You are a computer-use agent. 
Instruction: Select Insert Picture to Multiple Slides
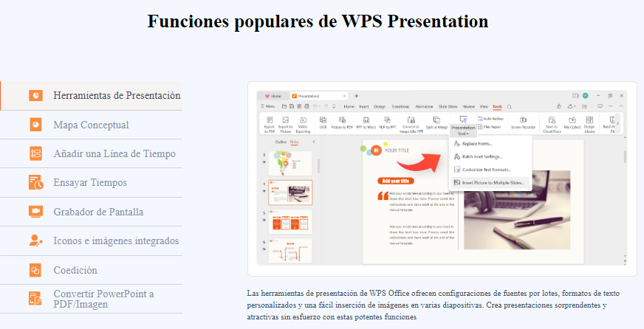coord(491,183)
